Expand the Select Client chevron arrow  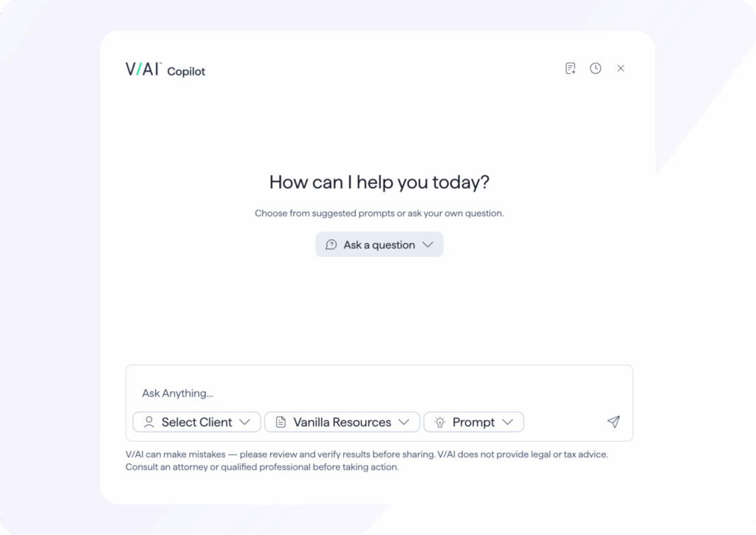point(244,422)
